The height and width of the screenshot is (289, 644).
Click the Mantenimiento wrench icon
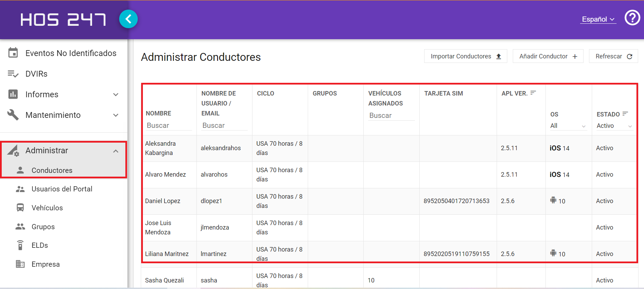13,115
